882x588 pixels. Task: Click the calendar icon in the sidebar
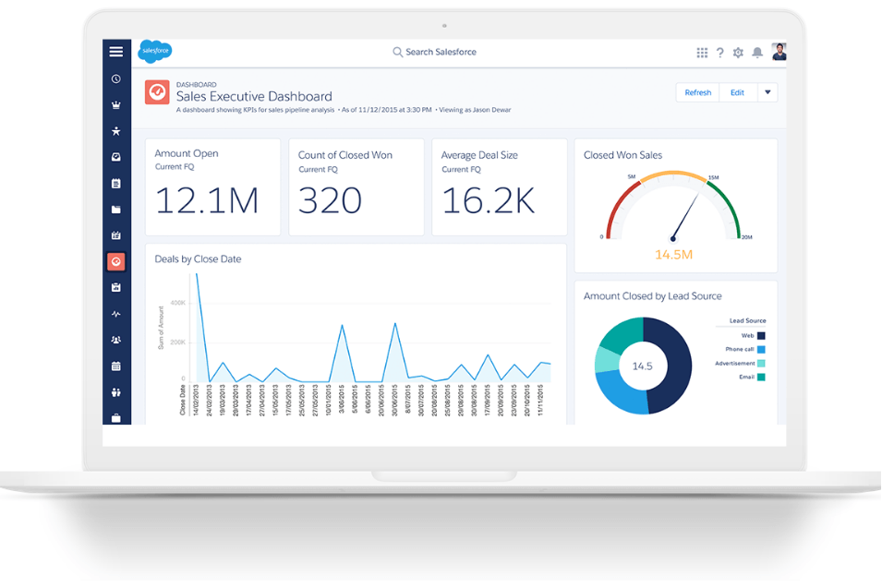point(116,365)
